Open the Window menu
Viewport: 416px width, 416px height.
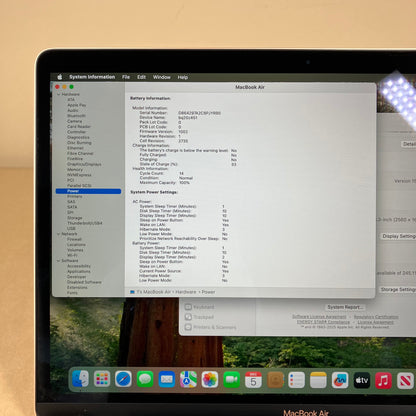162,77
